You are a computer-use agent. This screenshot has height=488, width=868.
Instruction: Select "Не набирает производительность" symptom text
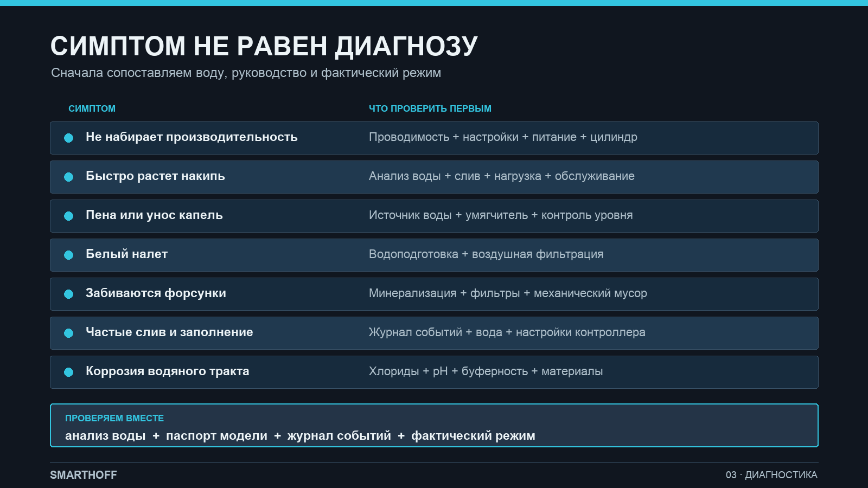tap(192, 137)
